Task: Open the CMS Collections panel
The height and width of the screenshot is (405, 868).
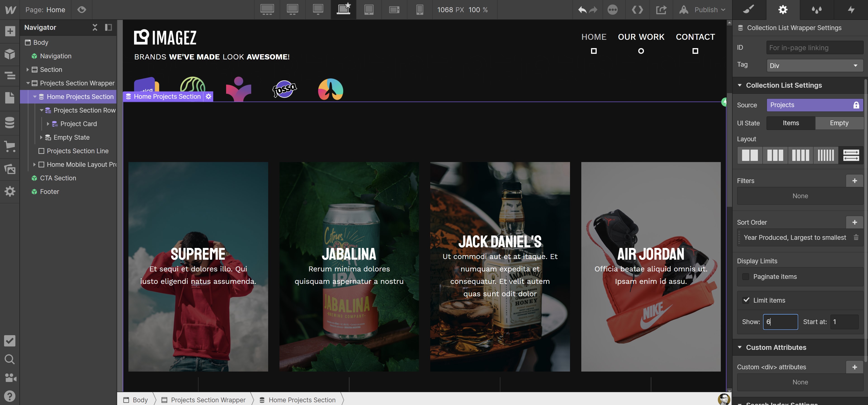Action: tap(10, 122)
